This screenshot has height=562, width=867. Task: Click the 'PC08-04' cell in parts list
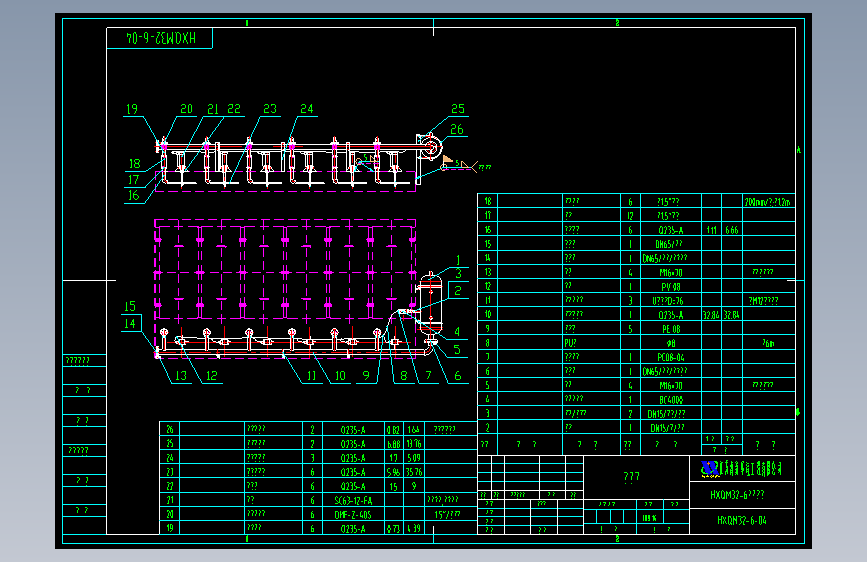click(671, 357)
